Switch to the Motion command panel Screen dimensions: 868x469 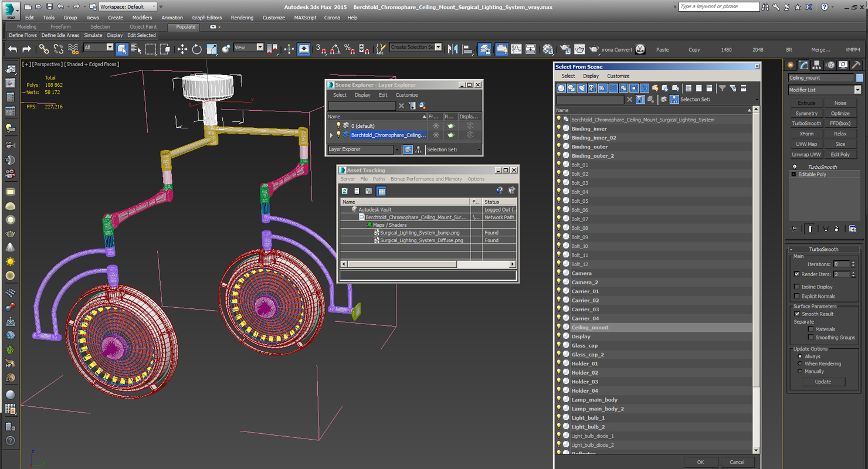pos(830,65)
